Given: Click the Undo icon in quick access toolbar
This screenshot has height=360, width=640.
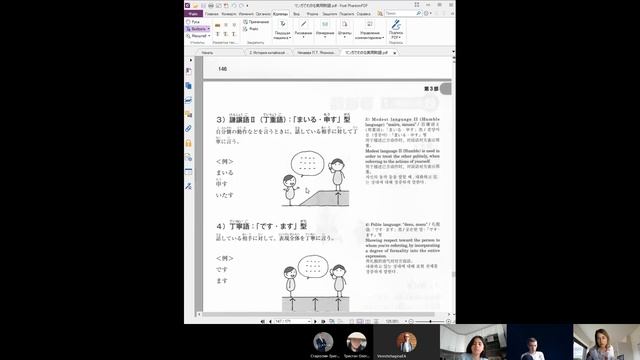Looking at the screenshot, I should click(x=234, y=5).
